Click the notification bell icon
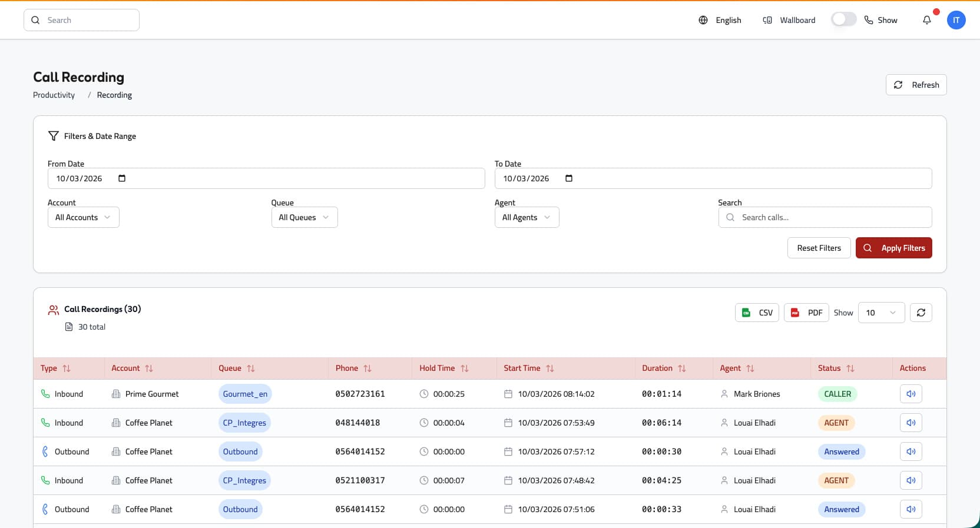980x528 pixels. 927,20
